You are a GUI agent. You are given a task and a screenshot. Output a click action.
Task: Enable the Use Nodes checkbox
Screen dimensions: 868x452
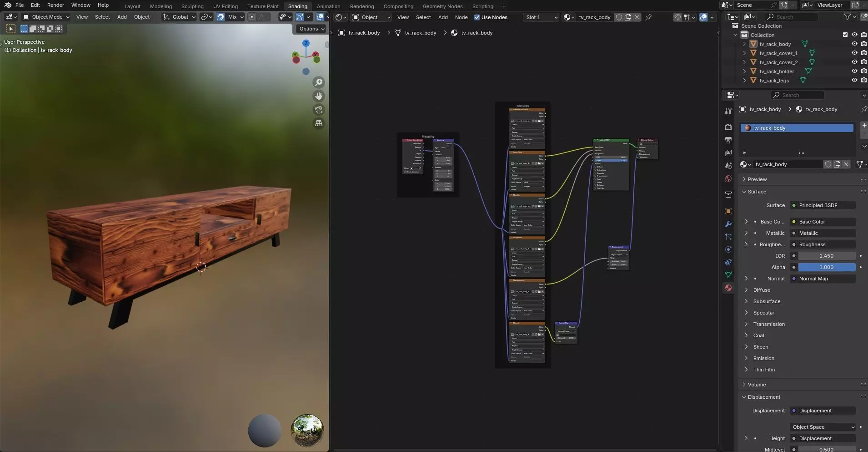[x=477, y=17]
